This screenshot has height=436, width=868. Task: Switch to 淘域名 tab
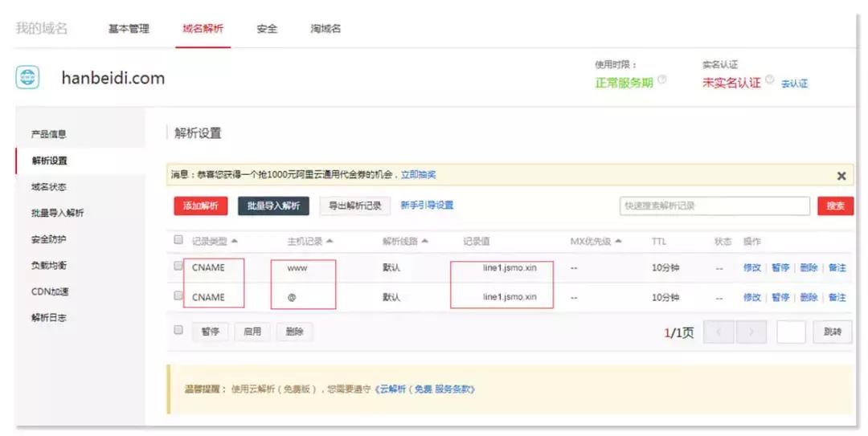pos(325,29)
